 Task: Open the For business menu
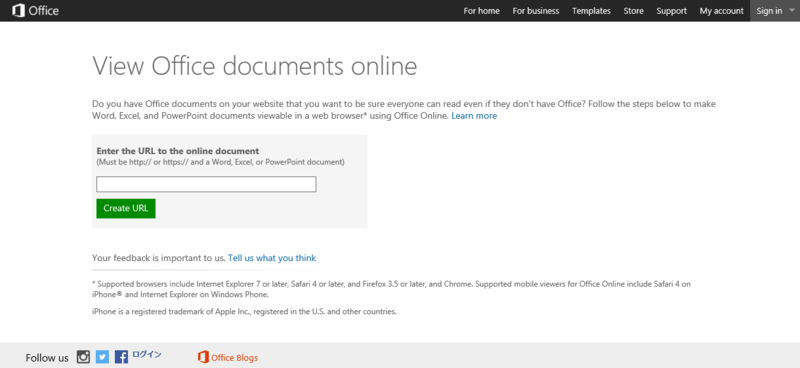(x=536, y=11)
